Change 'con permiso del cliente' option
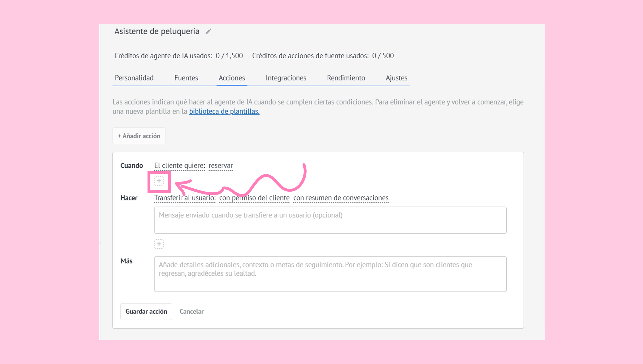This screenshot has width=643, height=364. (x=254, y=198)
